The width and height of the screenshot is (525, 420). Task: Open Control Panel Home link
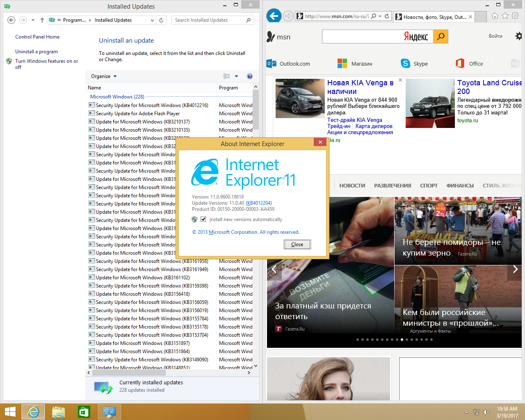coord(37,37)
